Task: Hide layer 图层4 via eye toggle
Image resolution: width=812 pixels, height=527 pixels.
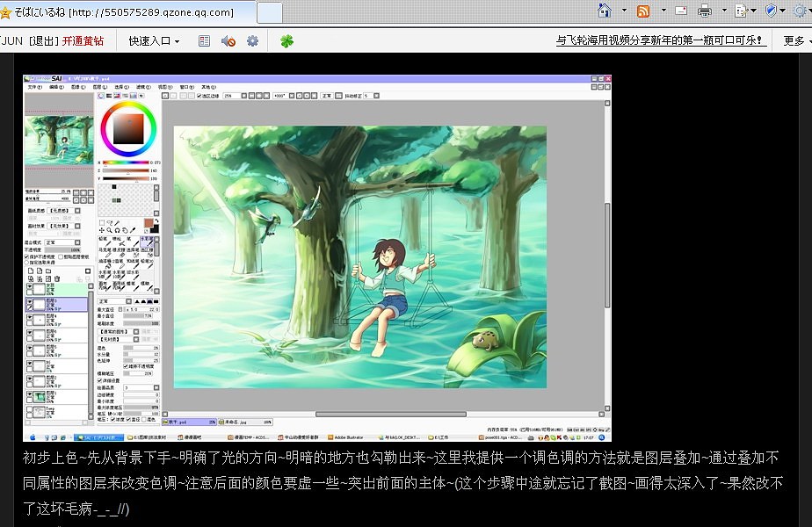Action: pos(30,317)
